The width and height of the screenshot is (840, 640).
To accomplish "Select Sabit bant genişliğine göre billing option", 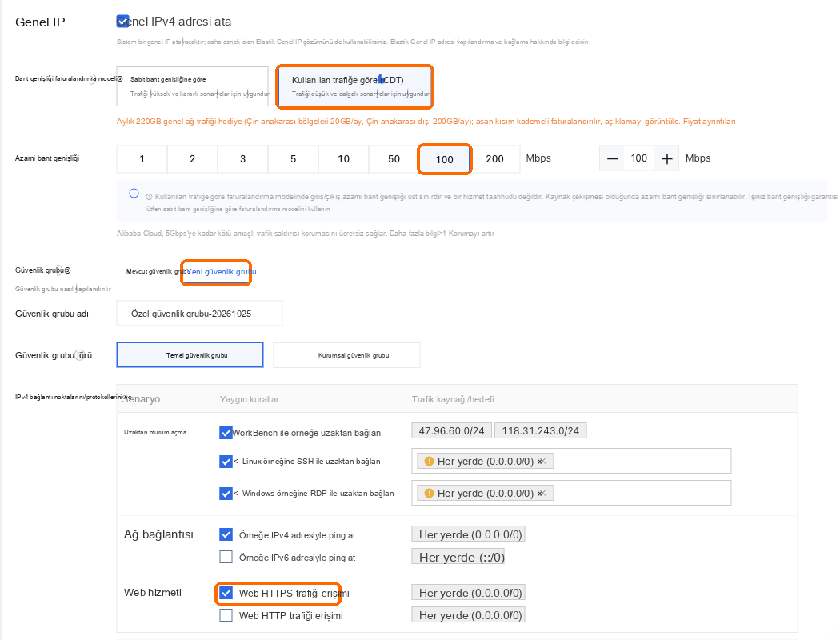I will [192, 86].
